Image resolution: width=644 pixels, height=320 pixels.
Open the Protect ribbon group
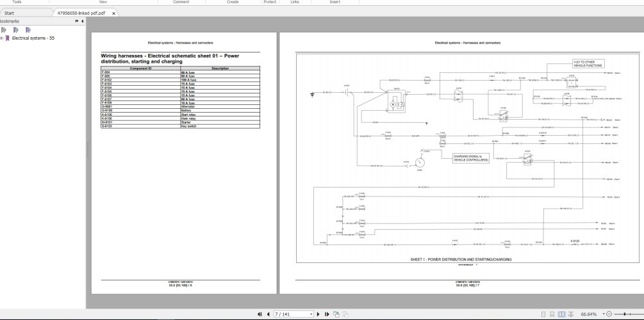pos(270,2)
